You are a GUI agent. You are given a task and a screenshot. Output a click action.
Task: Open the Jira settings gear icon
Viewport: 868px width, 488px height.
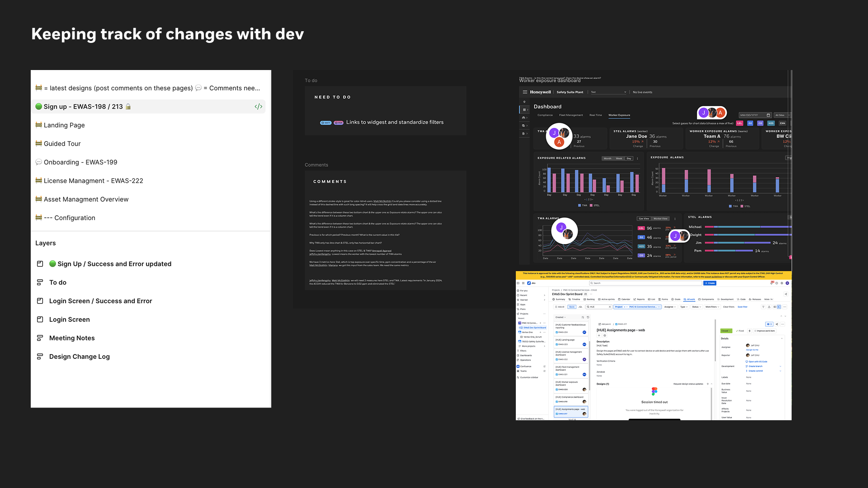click(x=782, y=283)
